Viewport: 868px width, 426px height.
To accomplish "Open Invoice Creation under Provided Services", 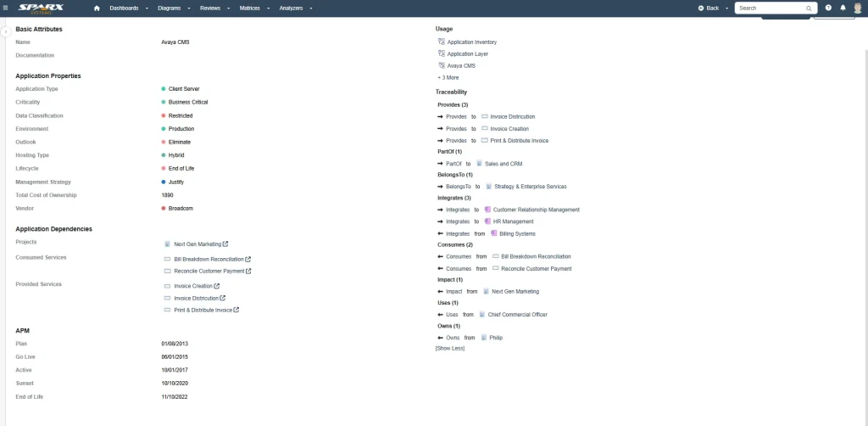I will point(193,286).
